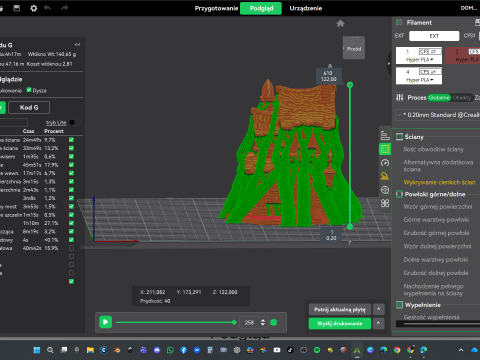Open the Urządzenie tab
480x360 pixels.
(x=306, y=8)
